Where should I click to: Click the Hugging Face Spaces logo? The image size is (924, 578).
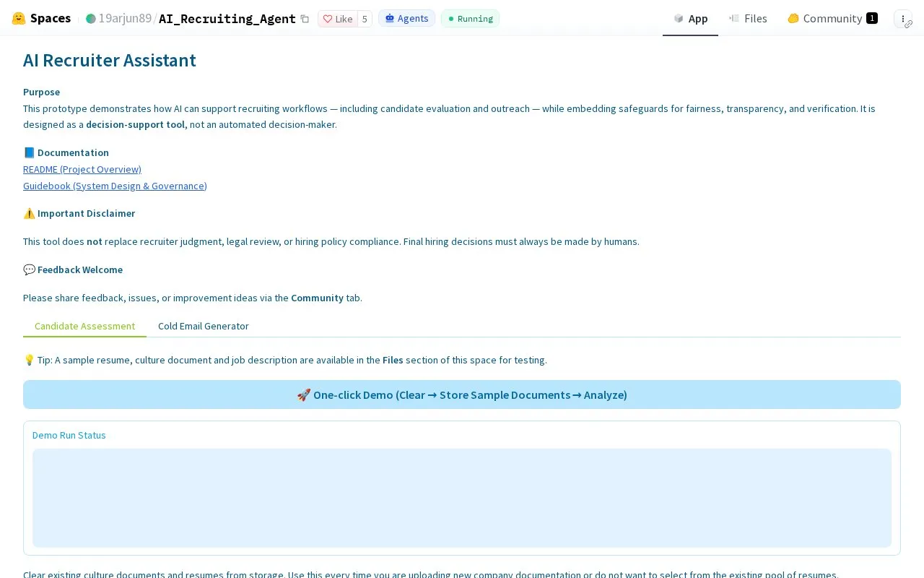click(x=41, y=18)
